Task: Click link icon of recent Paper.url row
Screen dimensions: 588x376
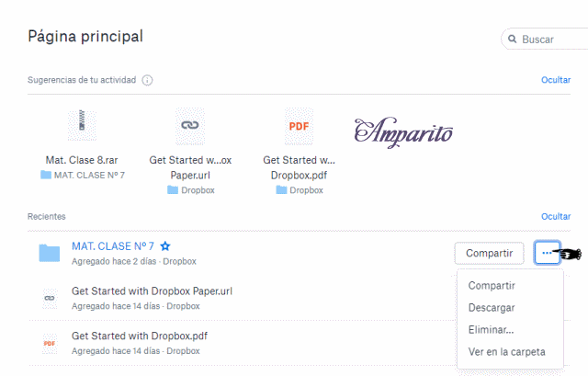Action: click(x=50, y=298)
